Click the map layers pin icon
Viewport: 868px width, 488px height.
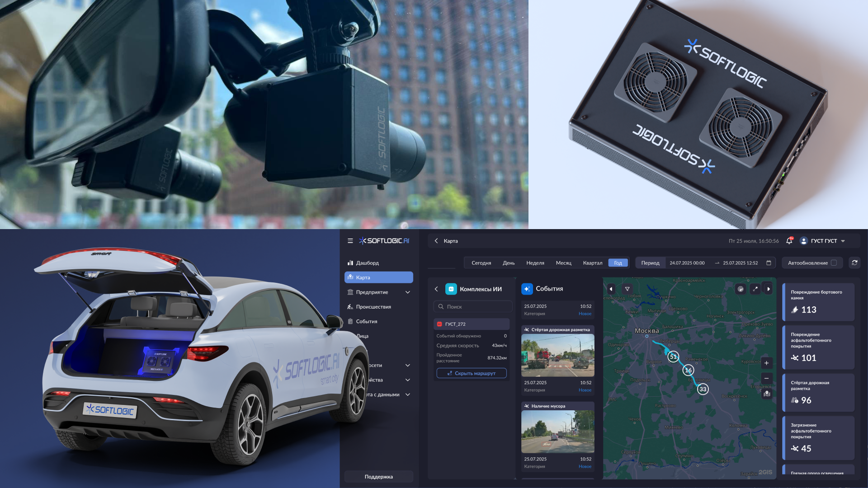point(767,394)
